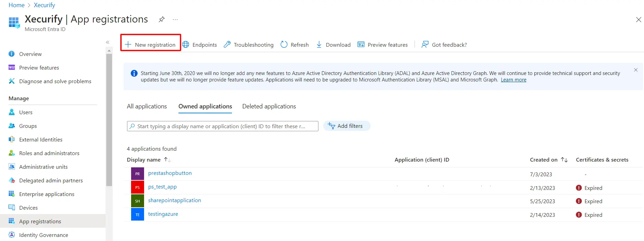
Task: Switch to Owned applications tab
Action: 205,106
